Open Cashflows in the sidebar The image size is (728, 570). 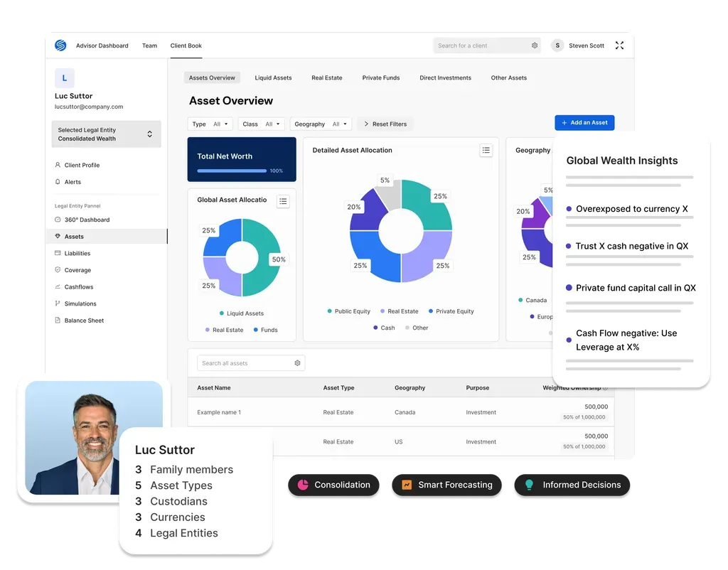[78, 287]
